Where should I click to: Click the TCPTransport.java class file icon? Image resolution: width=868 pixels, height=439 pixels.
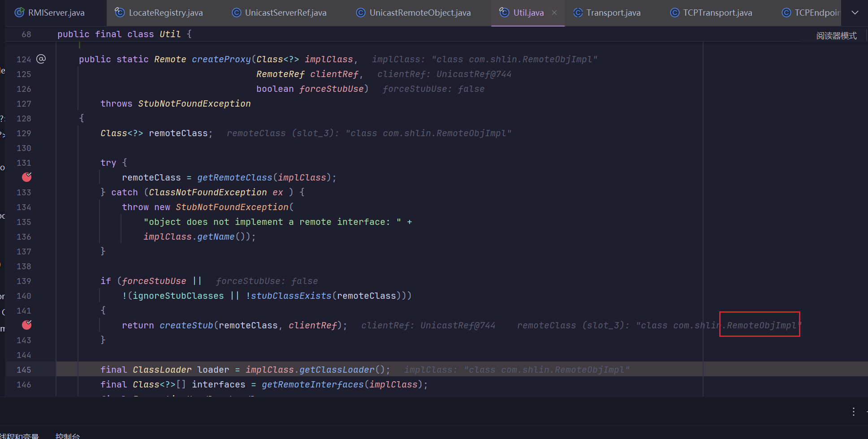tap(674, 13)
